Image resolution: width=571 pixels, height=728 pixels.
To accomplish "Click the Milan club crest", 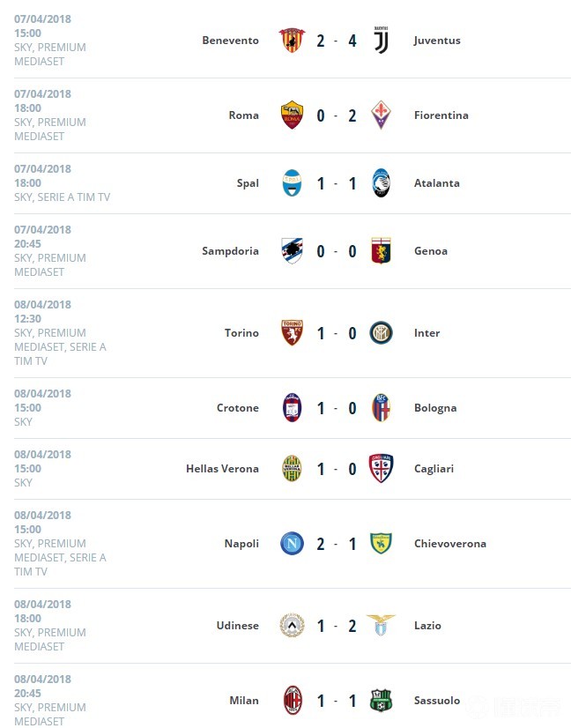I will pyautogui.click(x=292, y=701).
